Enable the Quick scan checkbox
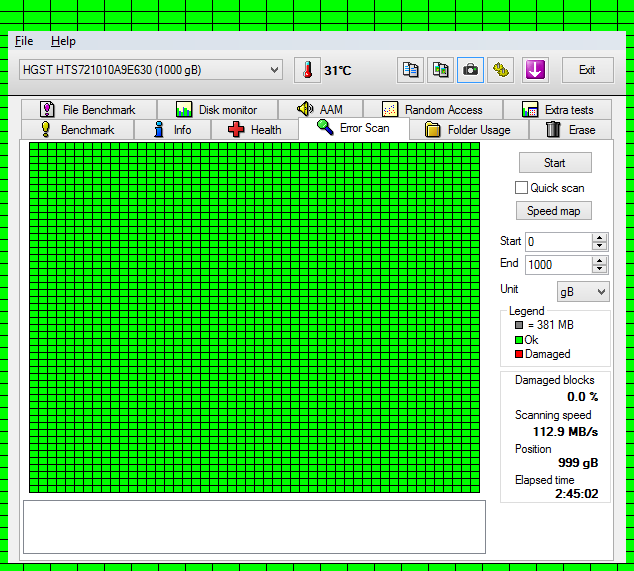Image resolution: width=634 pixels, height=571 pixels. point(521,188)
